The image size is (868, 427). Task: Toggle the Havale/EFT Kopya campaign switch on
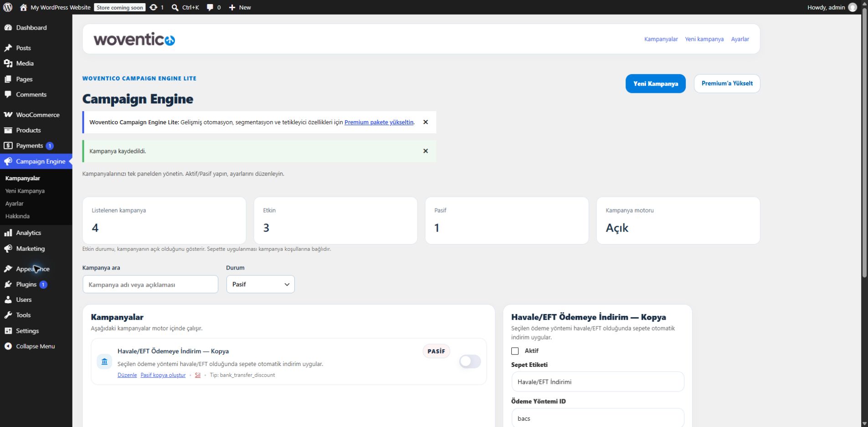coord(470,361)
